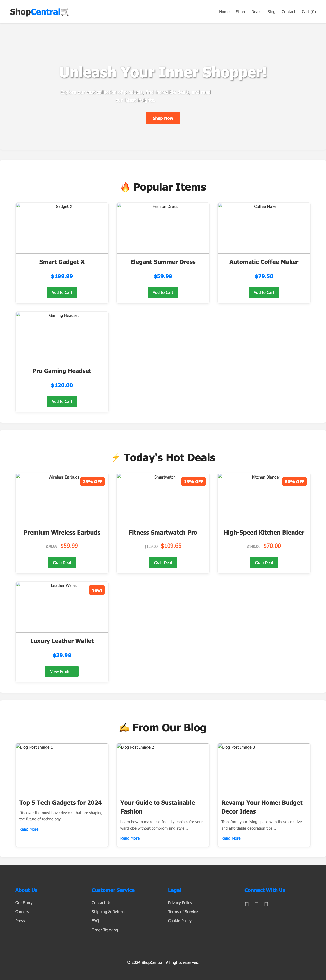Image resolution: width=326 pixels, height=980 pixels.
Task: Open the Order Tracking link
Action: [x=105, y=930]
